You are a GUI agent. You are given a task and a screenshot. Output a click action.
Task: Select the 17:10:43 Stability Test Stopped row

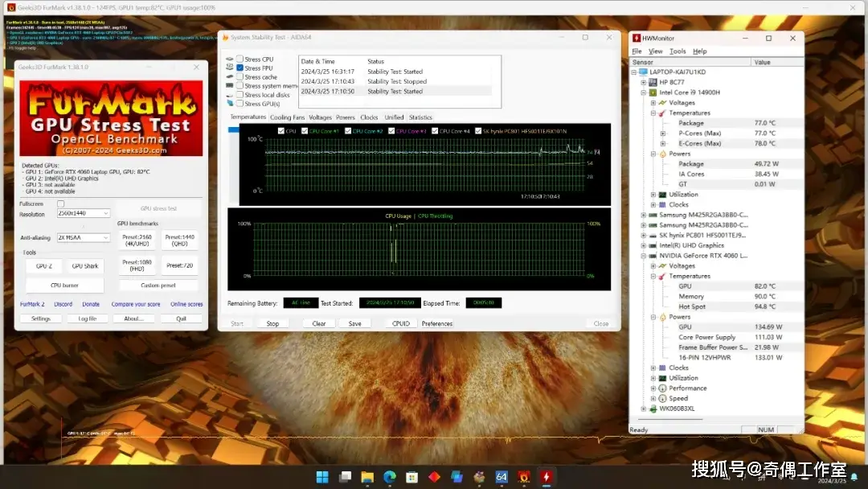[x=395, y=81]
